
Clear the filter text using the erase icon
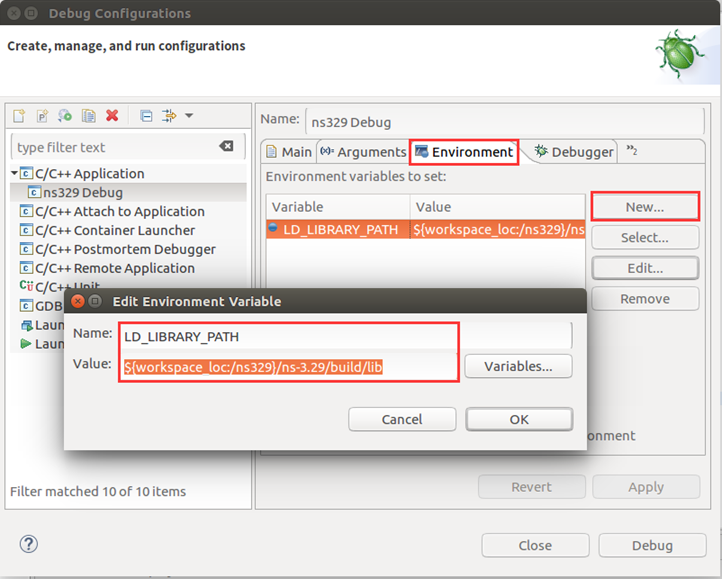click(x=226, y=146)
